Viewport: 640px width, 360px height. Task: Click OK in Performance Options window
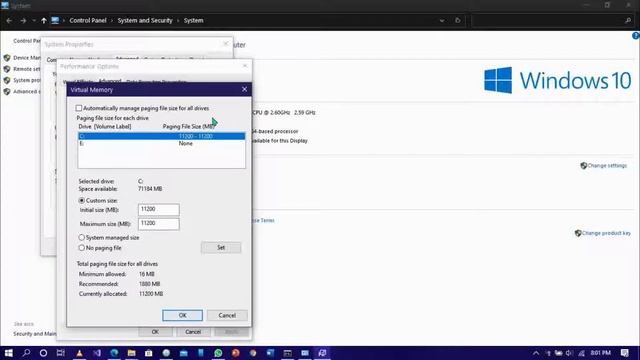(x=155, y=332)
